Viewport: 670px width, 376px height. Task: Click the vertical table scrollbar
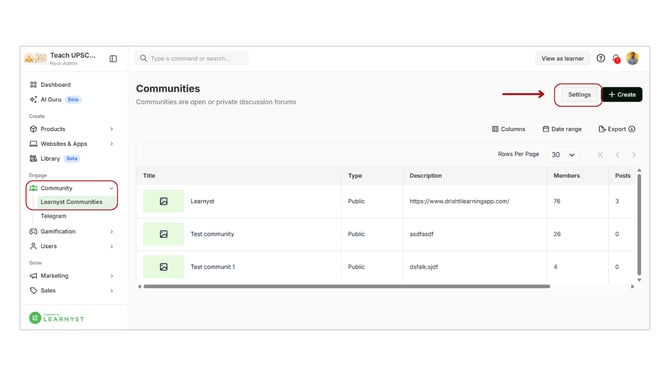point(639,224)
